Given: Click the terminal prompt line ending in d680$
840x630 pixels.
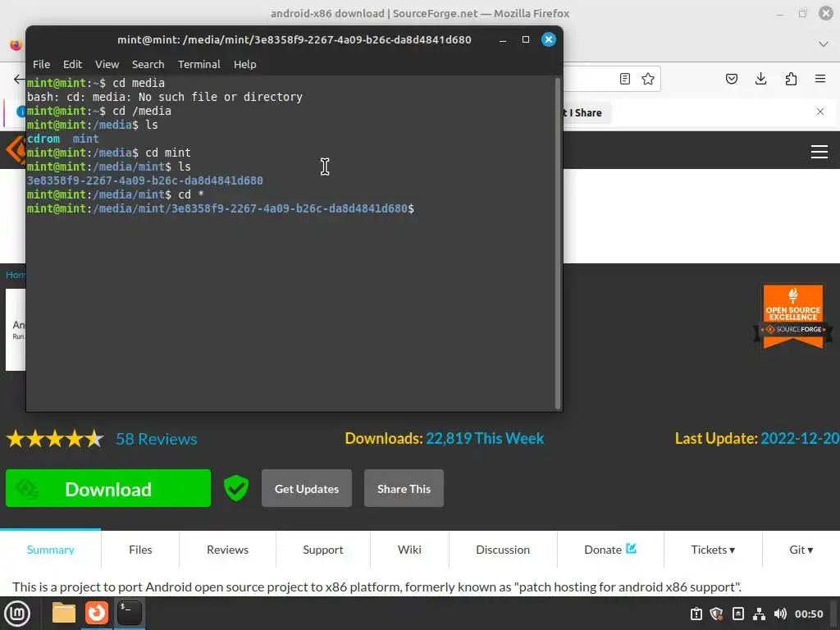Looking at the screenshot, I should pyautogui.click(x=221, y=208).
